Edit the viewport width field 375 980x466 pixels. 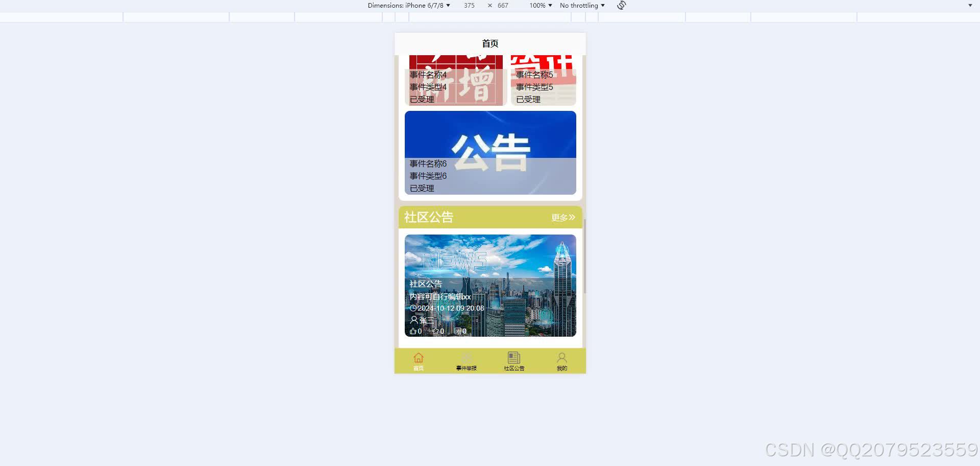469,6
